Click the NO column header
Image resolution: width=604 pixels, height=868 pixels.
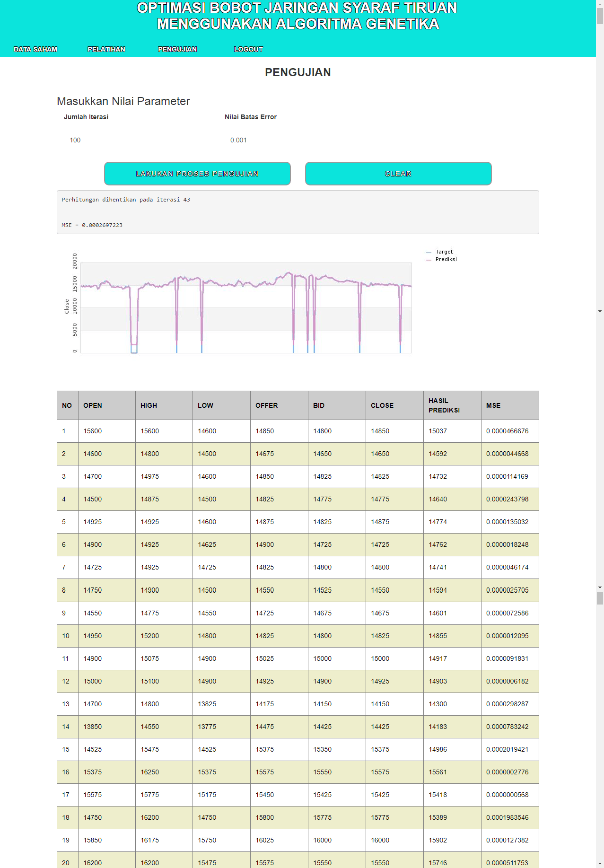(67, 405)
